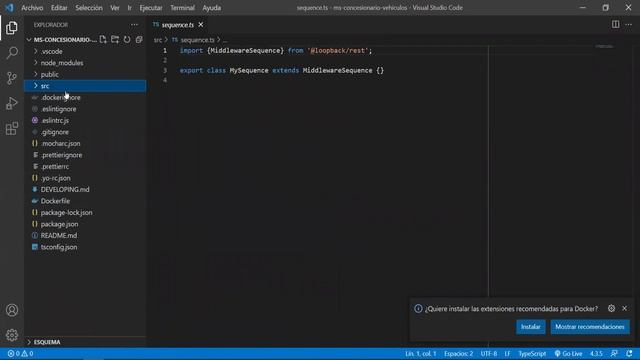Click the VS Code logo in title bar
This screenshot has height=360, width=640.
pos(9,8)
